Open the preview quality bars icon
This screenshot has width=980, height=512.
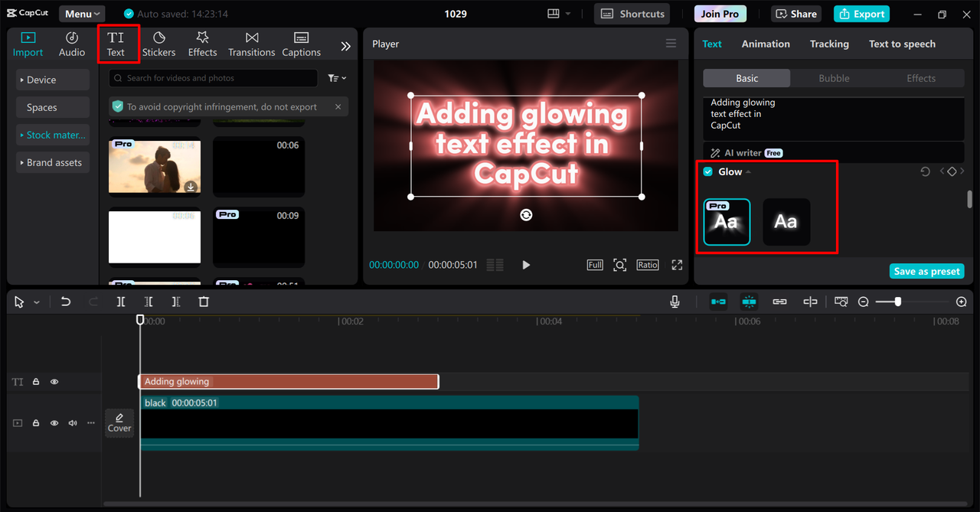pyautogui.click(x=495, y=265)
